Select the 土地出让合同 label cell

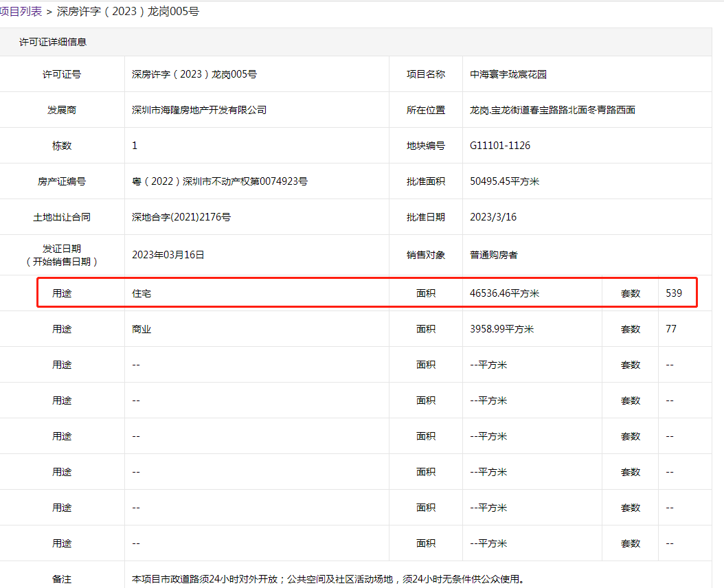pyautogui.click(x=62, y=217)
